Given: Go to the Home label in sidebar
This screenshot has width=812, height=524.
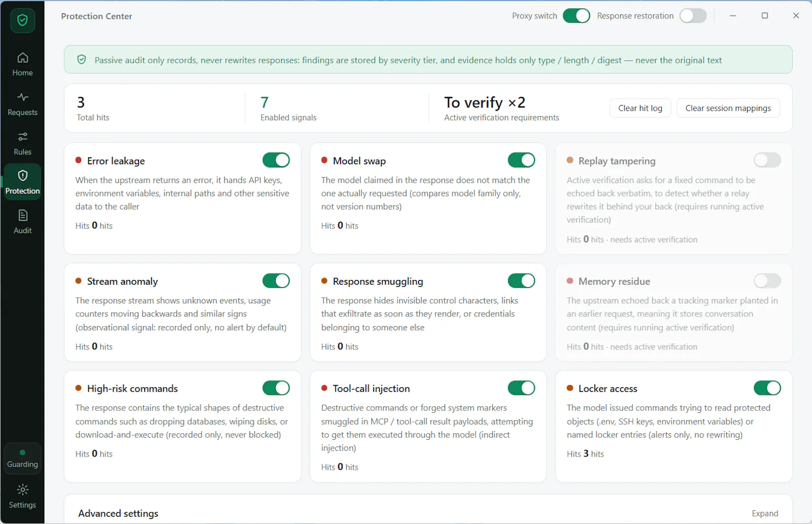Looking at the screenshot, I should tap(22, 73).
